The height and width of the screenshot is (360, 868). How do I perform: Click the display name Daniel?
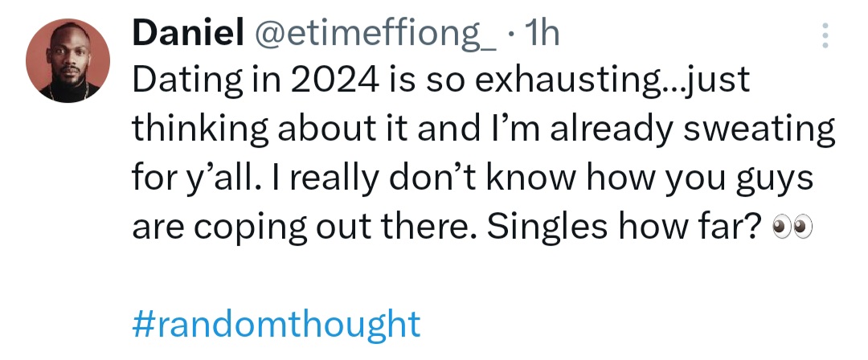187,33
